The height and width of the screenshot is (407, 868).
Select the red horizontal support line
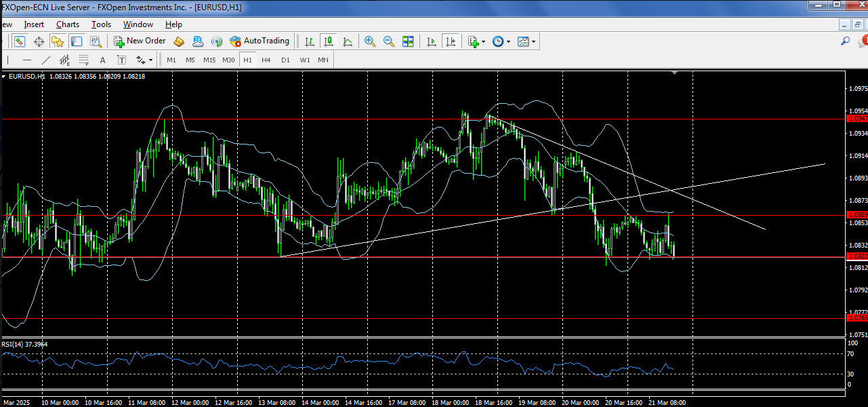423,257
